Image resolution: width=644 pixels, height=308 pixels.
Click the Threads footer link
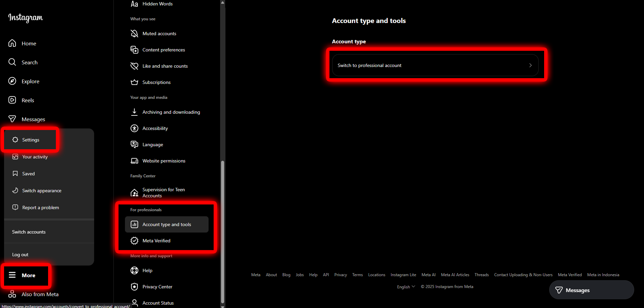click(x=481, y=275)
